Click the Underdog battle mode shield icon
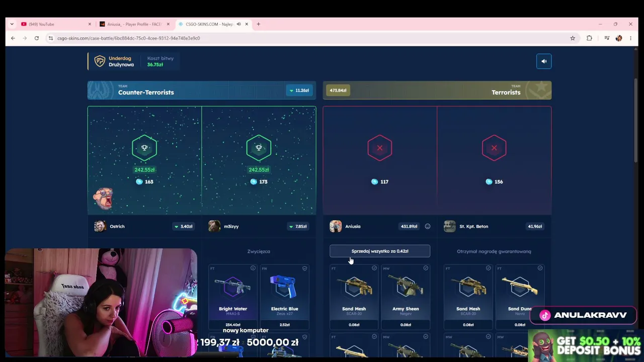Viewport: 644px width, 362px height. click(100, 61)
